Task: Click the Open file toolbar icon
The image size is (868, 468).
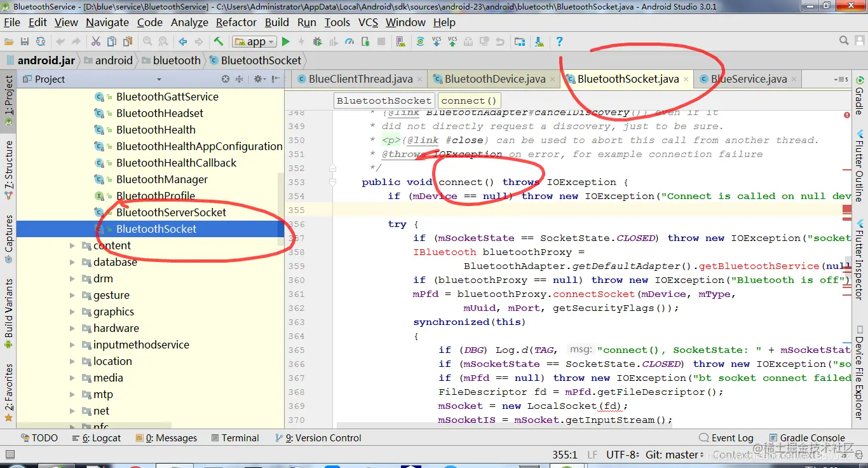Action: 9,41
